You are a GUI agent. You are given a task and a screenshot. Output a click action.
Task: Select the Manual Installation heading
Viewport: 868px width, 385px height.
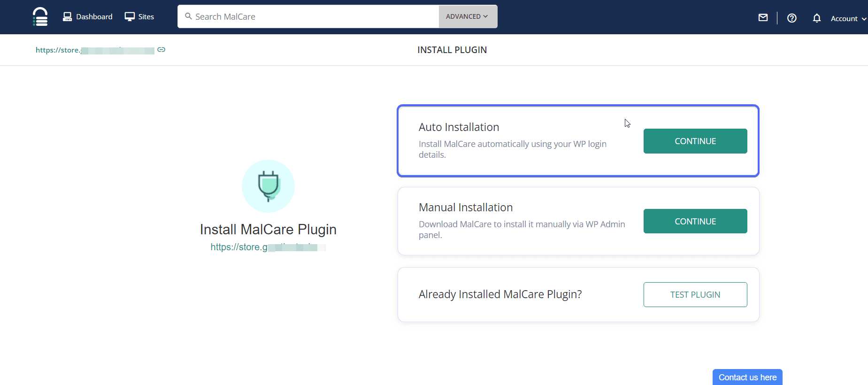466,208
